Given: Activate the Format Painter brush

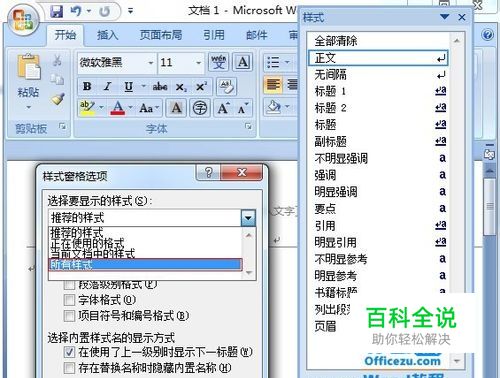Looking at the screenshot, I should pos(58,98).
